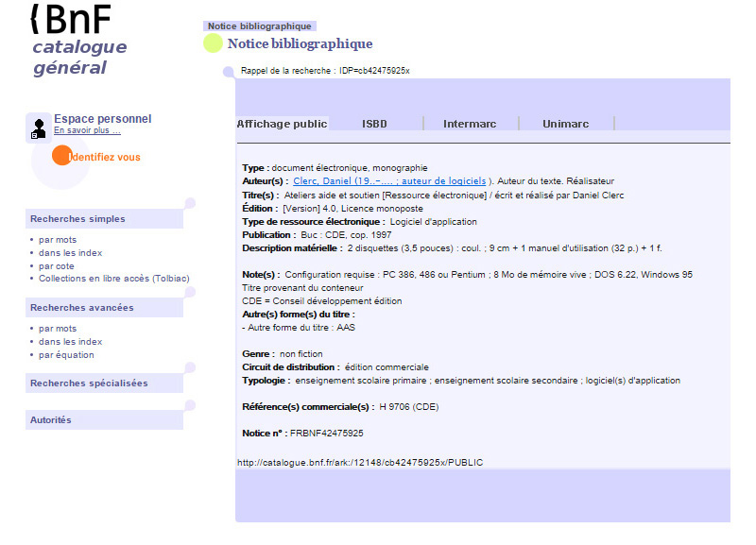Choose the 'par cote' search link

coord(57,266)
